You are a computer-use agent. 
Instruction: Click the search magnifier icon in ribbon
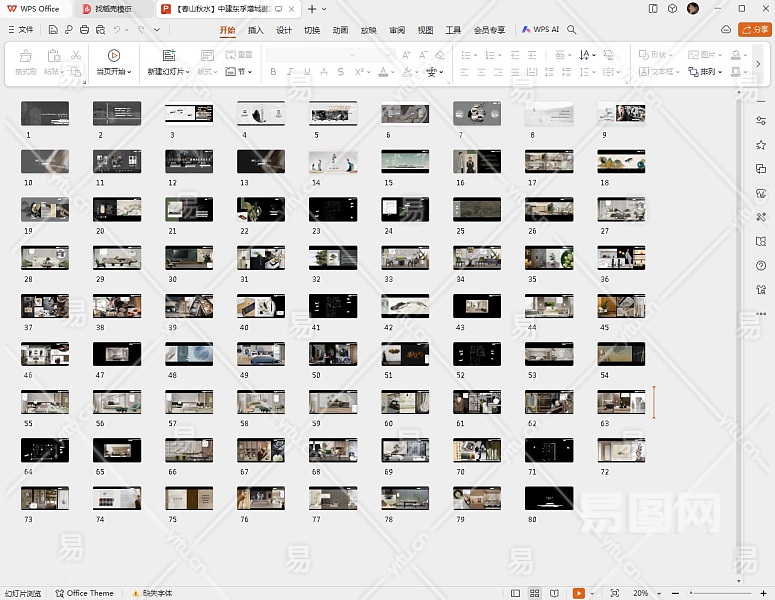pyautogui.click(x=572, y=30)
